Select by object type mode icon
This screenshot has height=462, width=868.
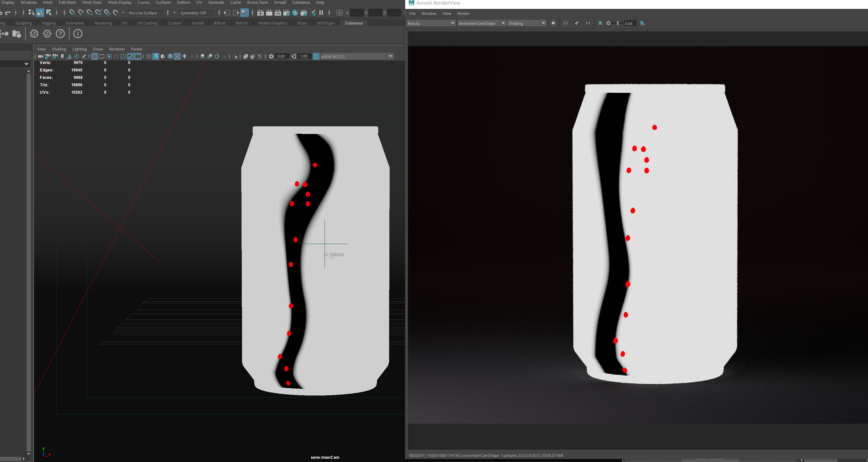coord(40,13)
